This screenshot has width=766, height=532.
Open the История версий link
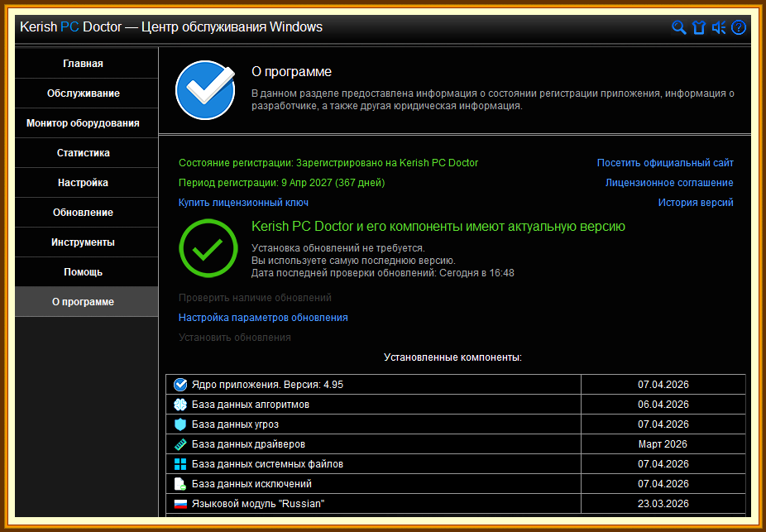[696, 202]
